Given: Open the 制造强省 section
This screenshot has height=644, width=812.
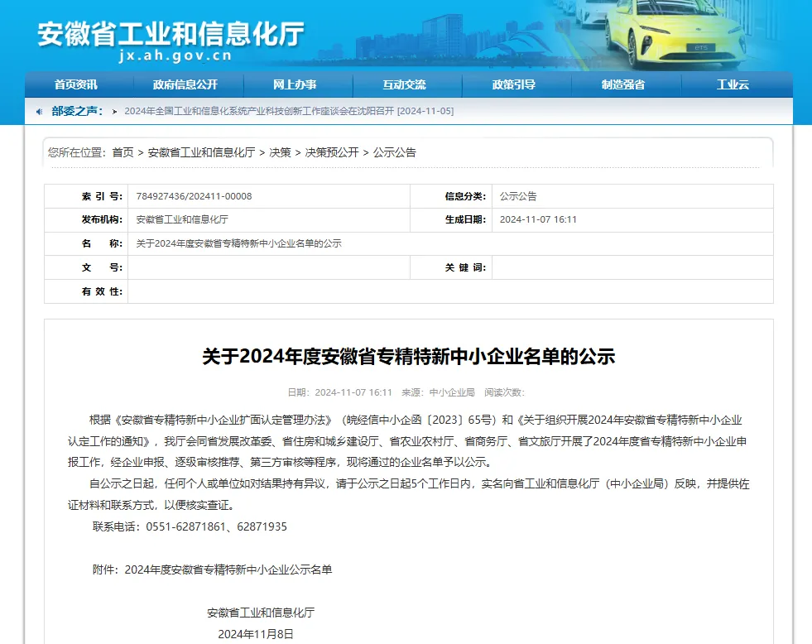Looking at the screenshot, I should pyautogui.click(x=623, y=84).
